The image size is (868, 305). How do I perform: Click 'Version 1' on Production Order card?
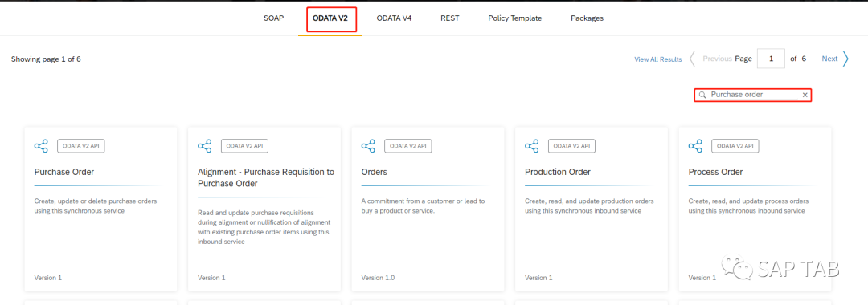point(538,278)
